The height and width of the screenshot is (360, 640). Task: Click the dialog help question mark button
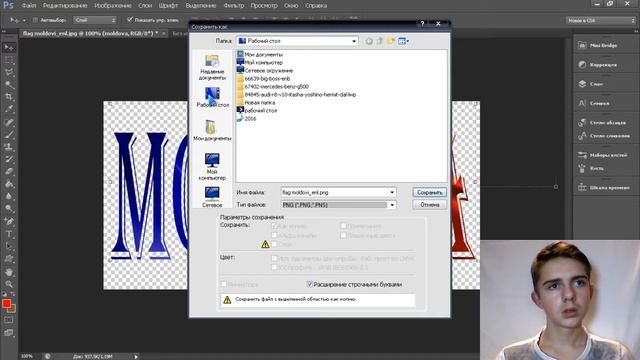click(422, 24)
